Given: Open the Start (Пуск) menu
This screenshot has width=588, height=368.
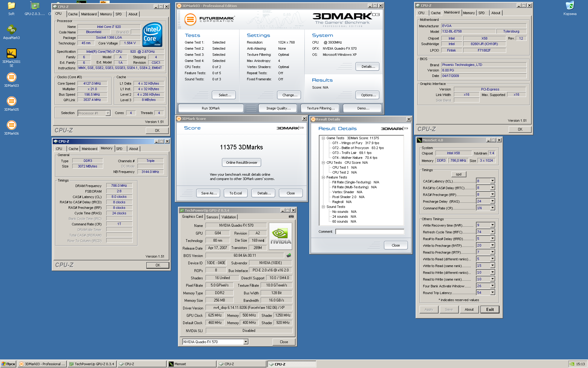Looking at the screenshot, I should point(8,364).
